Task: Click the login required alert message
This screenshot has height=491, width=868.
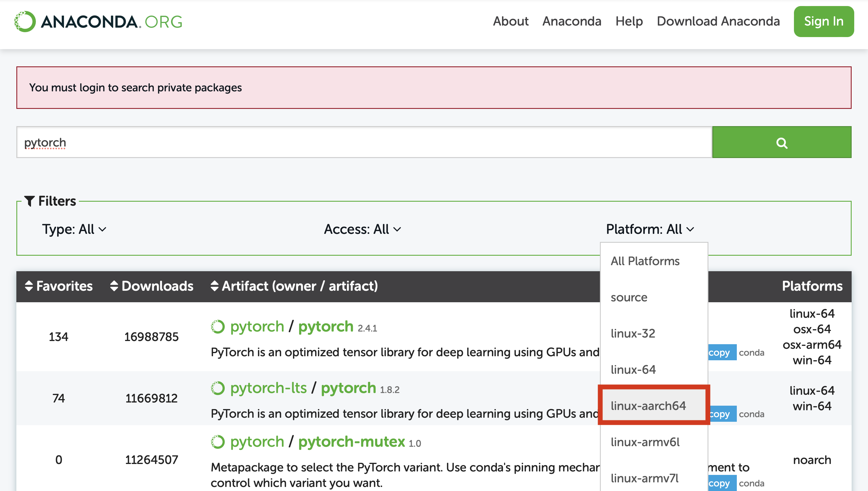Action: coord(434,88)
